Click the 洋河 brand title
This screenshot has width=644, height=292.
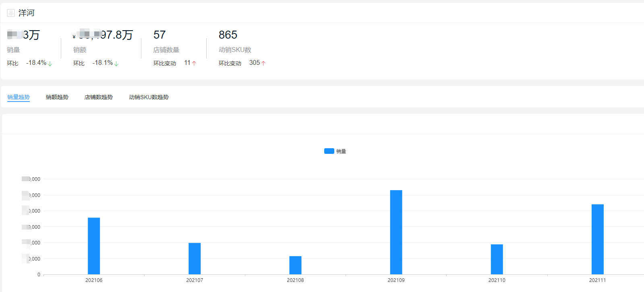[27, 13]
